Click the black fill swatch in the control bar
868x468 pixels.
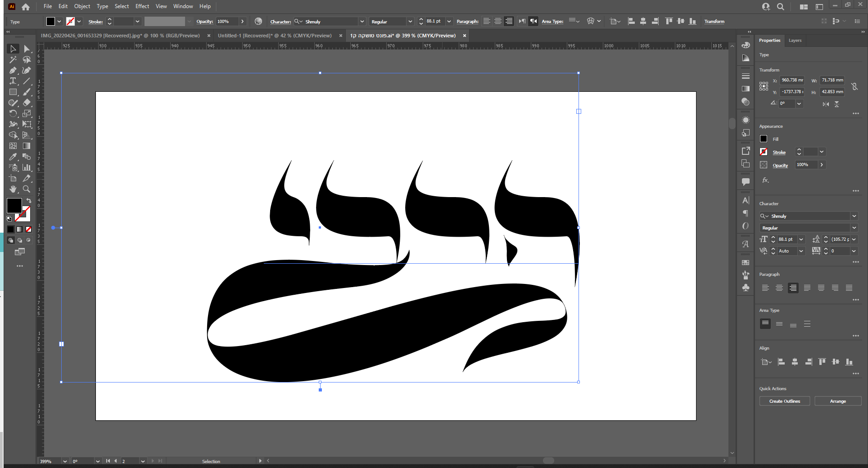coord(50,21)
